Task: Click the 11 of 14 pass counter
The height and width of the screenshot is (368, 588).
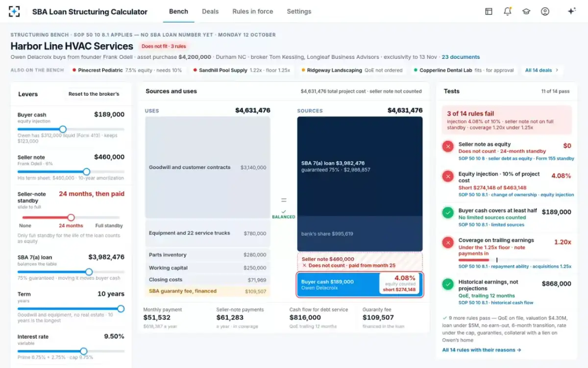Action: 555,91
